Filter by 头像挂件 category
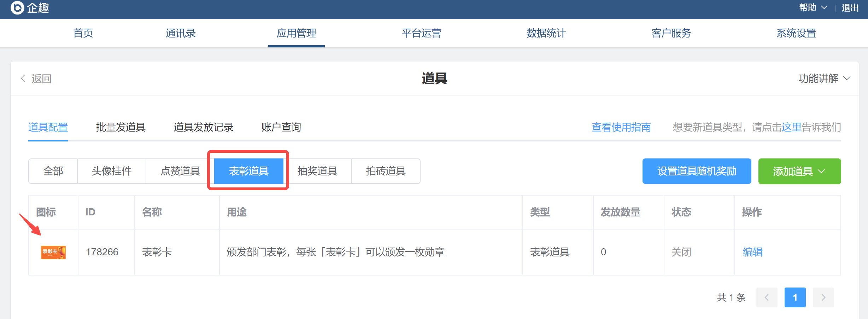 tap(111, 171)
